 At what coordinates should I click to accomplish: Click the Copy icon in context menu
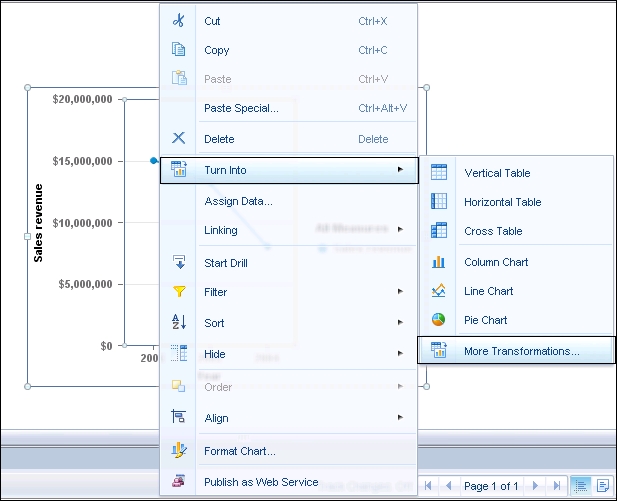179,50
